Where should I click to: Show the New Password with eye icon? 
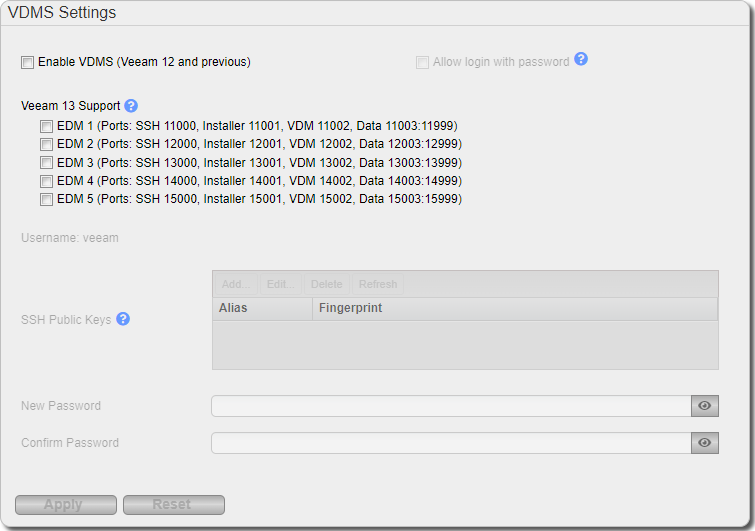tap(704, 406)
